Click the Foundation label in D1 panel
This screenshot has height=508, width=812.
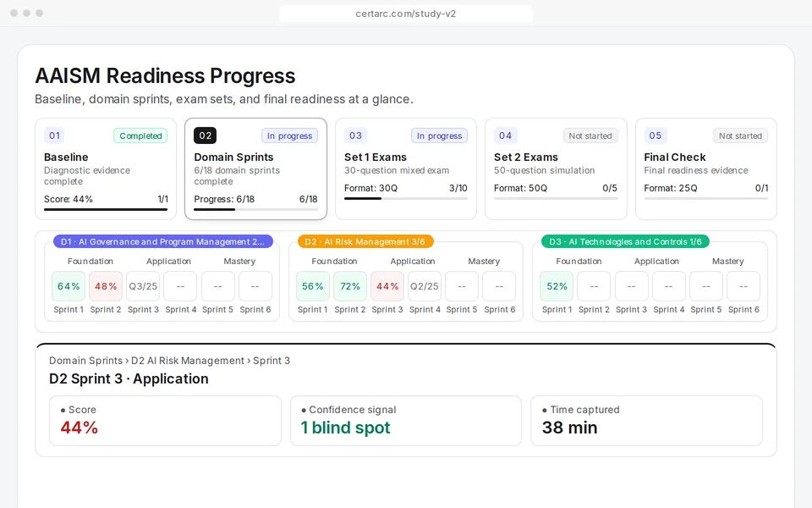[91, 262]
